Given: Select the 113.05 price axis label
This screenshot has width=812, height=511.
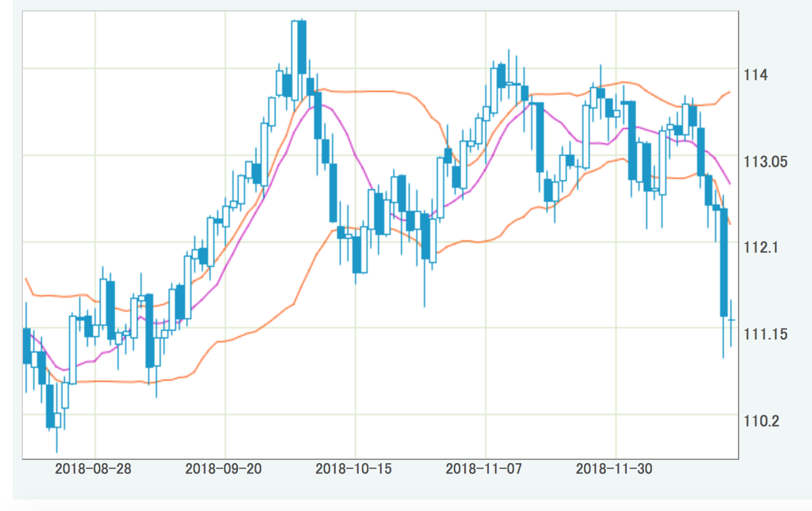Looking at the screenshot, I should (765, 162).
